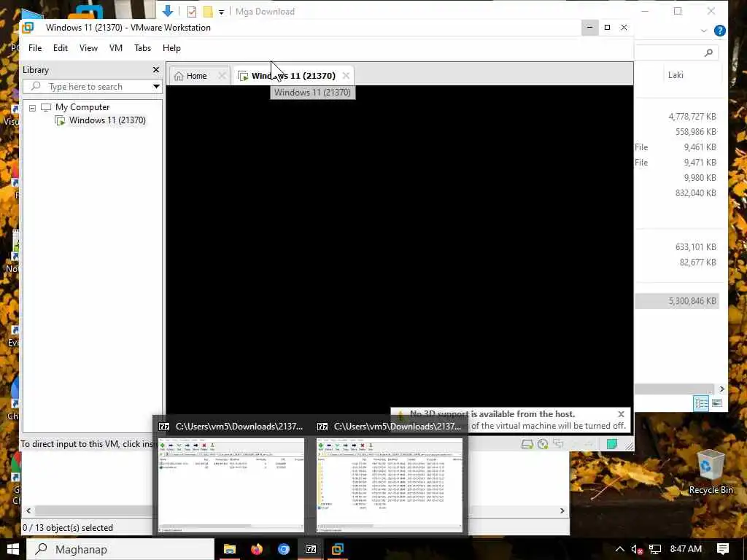Open Firefox from the taskbar
Screen dimensions: 747x560
click(257, 549)
